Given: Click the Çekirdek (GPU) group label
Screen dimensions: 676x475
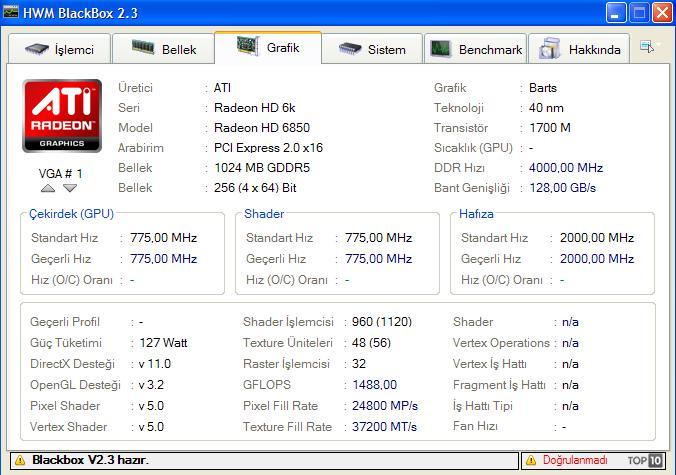Looking at the screenshot, I should click(x=70, y=213).
